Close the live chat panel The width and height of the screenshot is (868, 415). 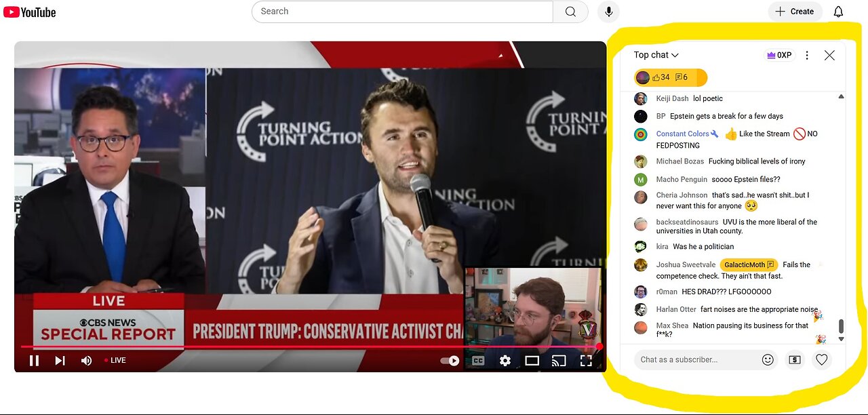tap(829, 55)
